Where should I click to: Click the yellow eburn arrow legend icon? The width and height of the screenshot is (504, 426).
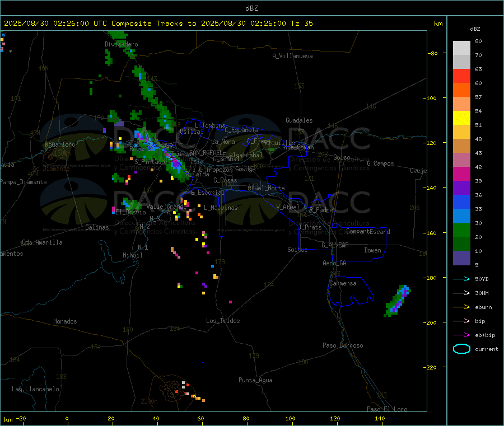(x=461, y=307)
